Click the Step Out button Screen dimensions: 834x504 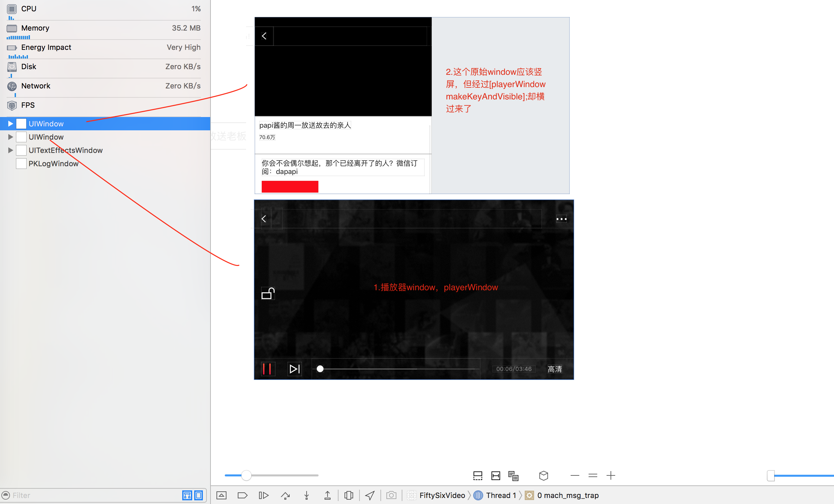click(328, 496)
